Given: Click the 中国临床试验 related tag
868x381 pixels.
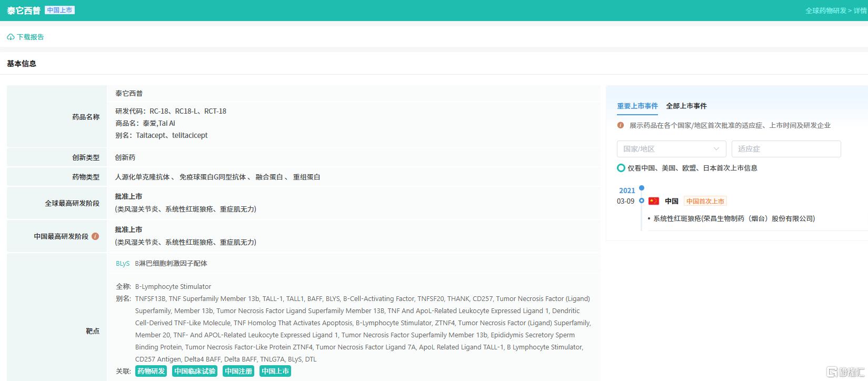Looking at the screenshot, I should coord(195,371).
